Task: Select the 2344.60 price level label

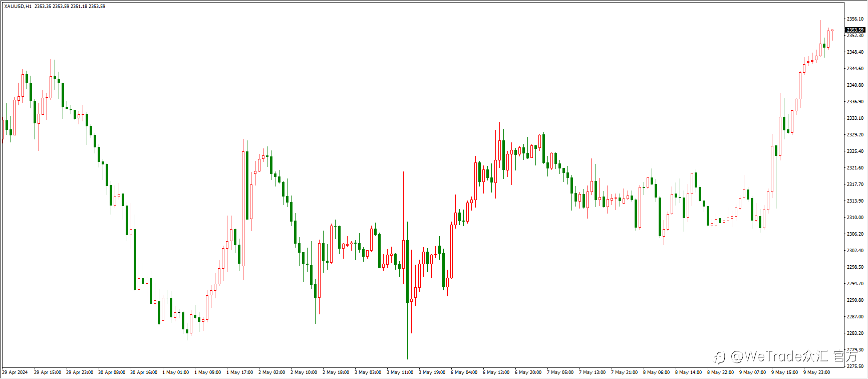Action: (855, 69)
